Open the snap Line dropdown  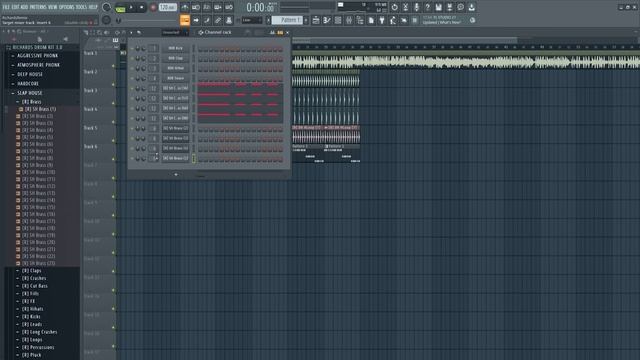(x=251, y=20)
